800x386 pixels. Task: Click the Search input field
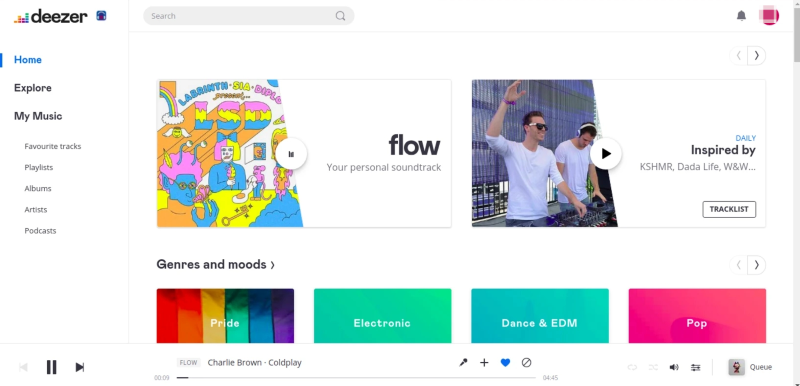pos(248,16)
